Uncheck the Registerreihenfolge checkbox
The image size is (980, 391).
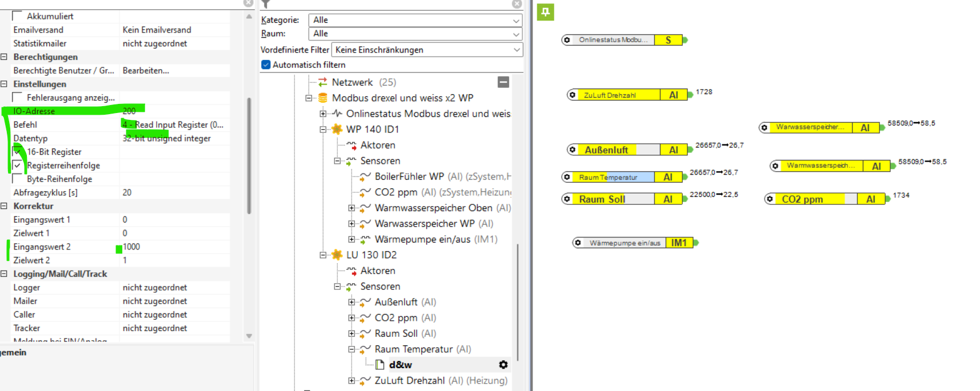click(17, 166)
